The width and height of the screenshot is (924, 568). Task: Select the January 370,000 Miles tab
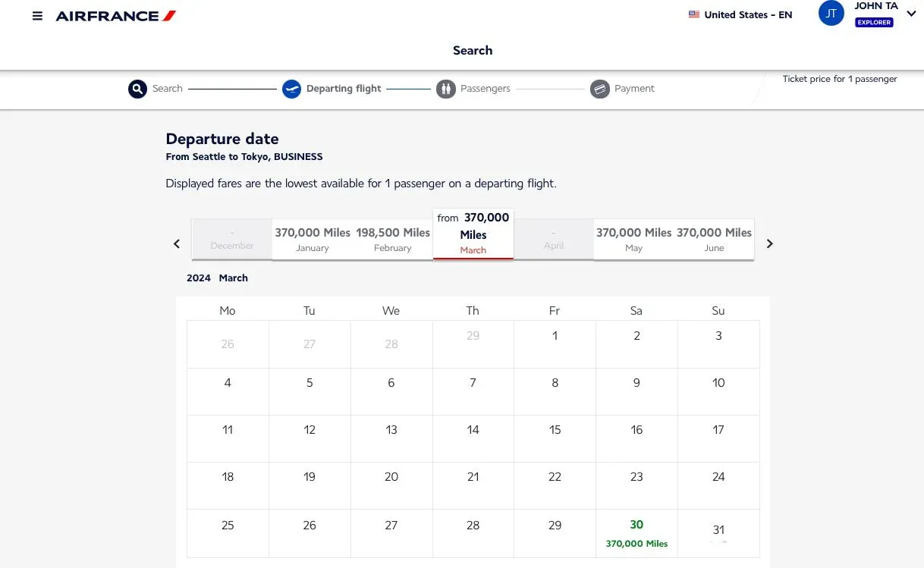tap(313, 240)
